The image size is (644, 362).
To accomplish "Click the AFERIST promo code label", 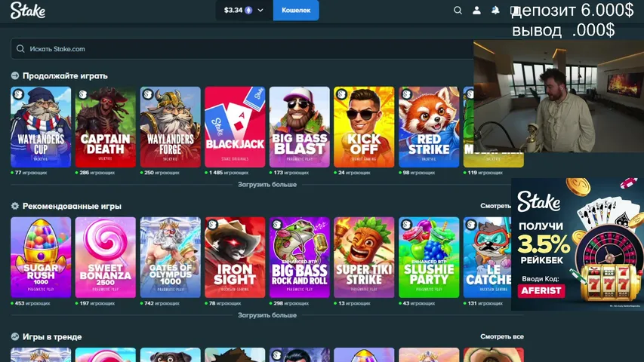I will [x=541, y=290].
